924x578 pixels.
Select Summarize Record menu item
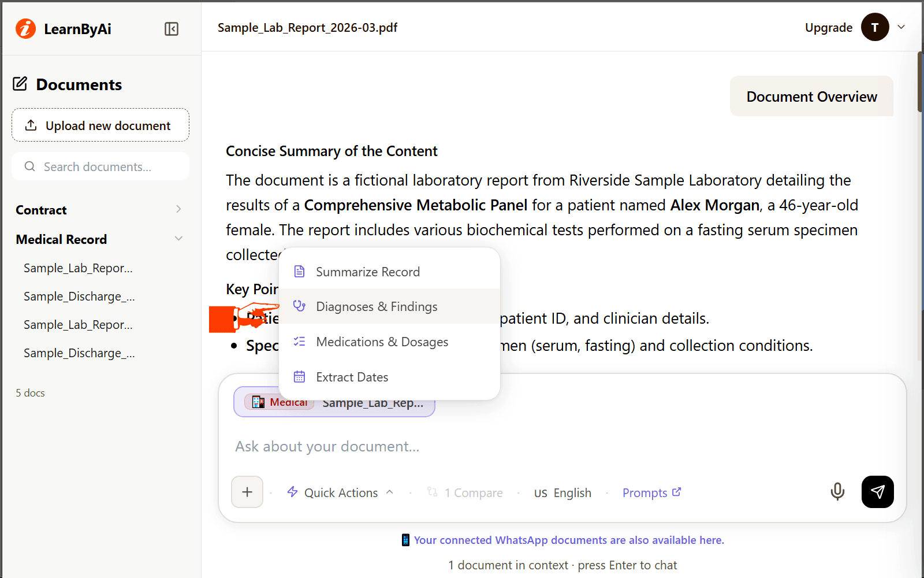(x=389, y=272)
